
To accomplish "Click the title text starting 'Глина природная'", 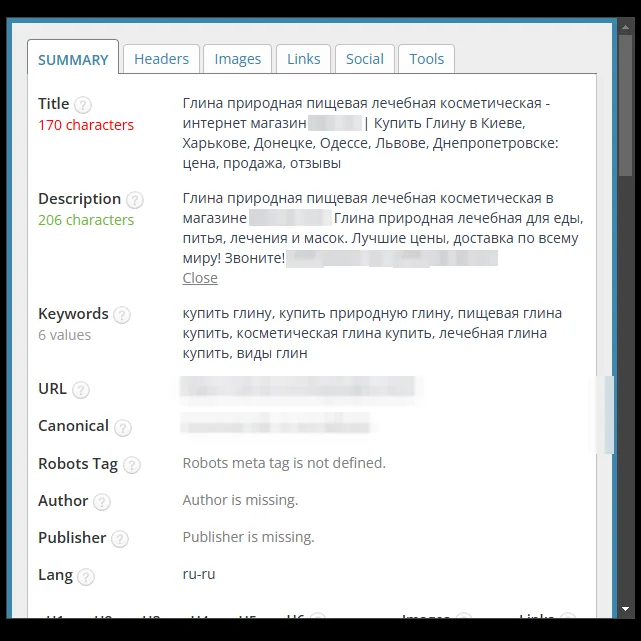I will click(370, 133).
